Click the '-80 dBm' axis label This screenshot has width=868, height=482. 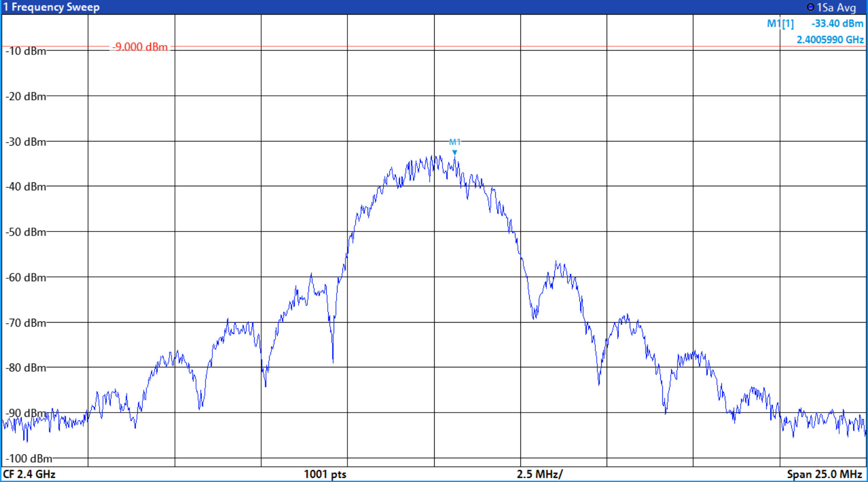point(26,368)
